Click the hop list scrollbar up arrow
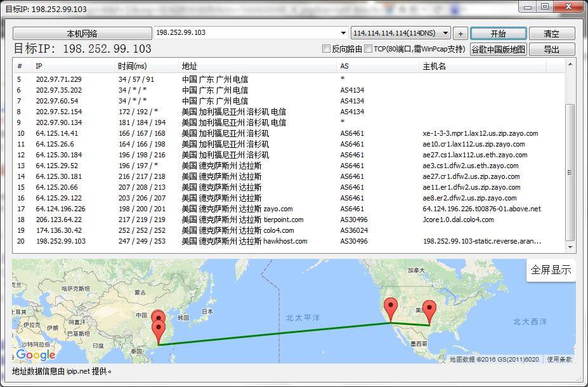This screenshot has height=387, width=588. [570, 64]
